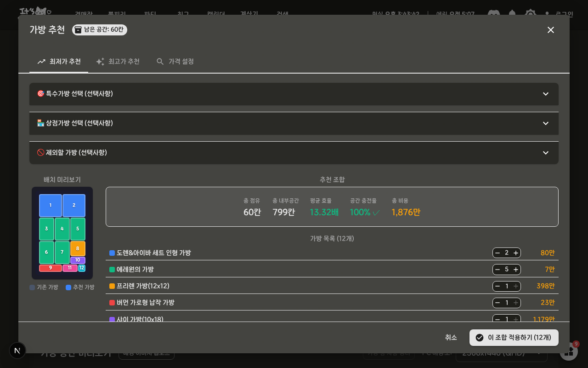Click the 기존 가방 legend entry
This screenshot has height=368, width=588.
click(44, 287)
